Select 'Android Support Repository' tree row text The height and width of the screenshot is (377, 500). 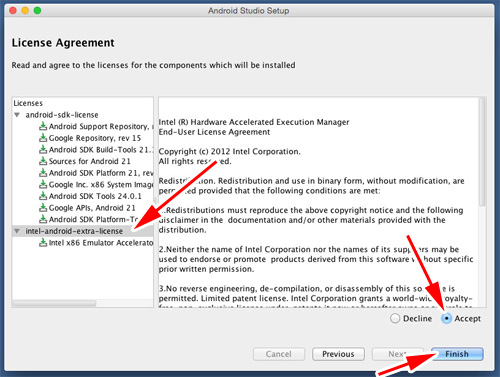(101, 127)
